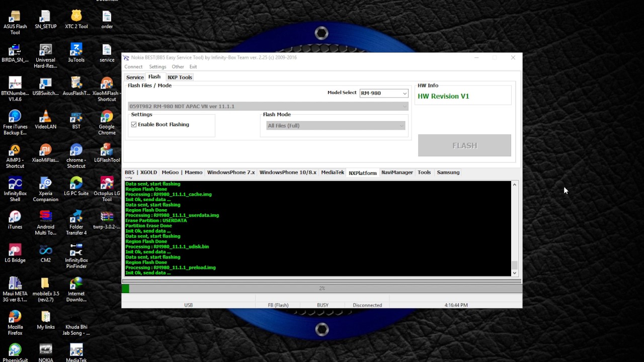Open the order document icon
This screenshot has height=362, width=644.
pyautogui.click(x=107, y=20)
